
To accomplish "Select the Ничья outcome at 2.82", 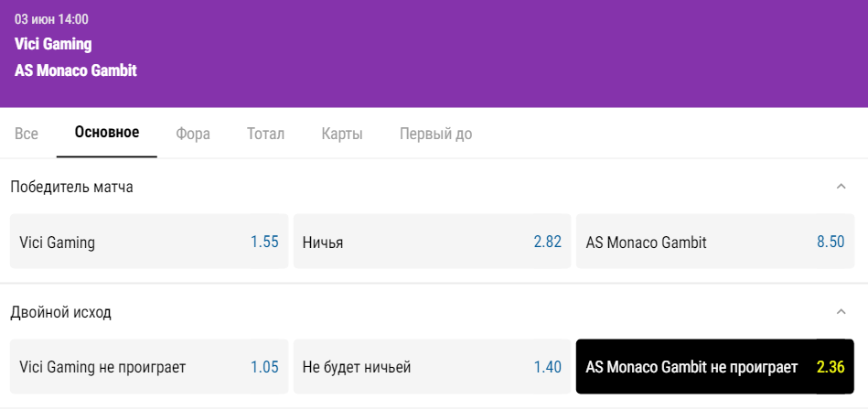I will [432, 242].
